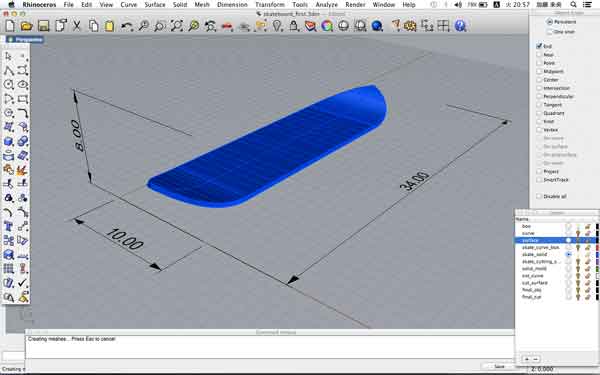Click the Zoom Extents icon
The width and height of the screenshot is (600, 375).
click(177, 26)
